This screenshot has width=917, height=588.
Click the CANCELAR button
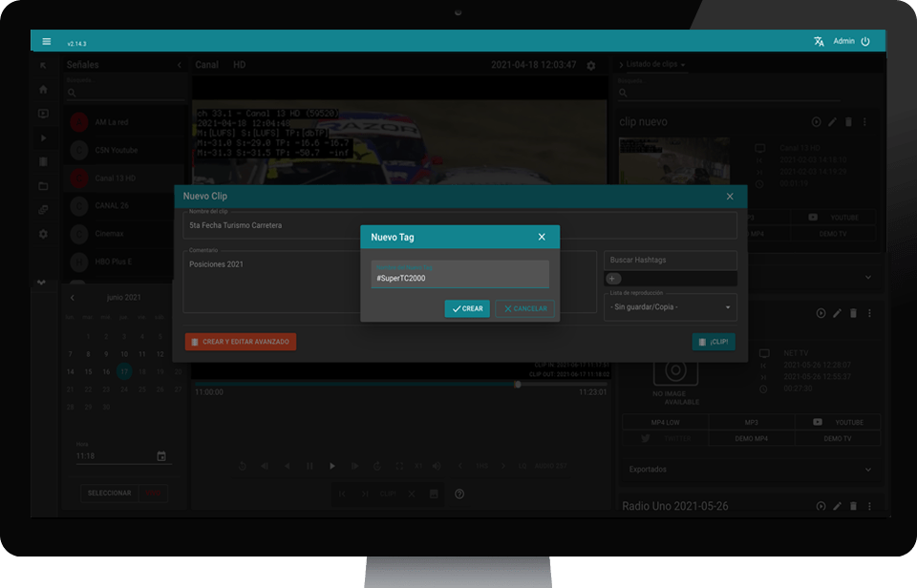click(x=524, y=308)
